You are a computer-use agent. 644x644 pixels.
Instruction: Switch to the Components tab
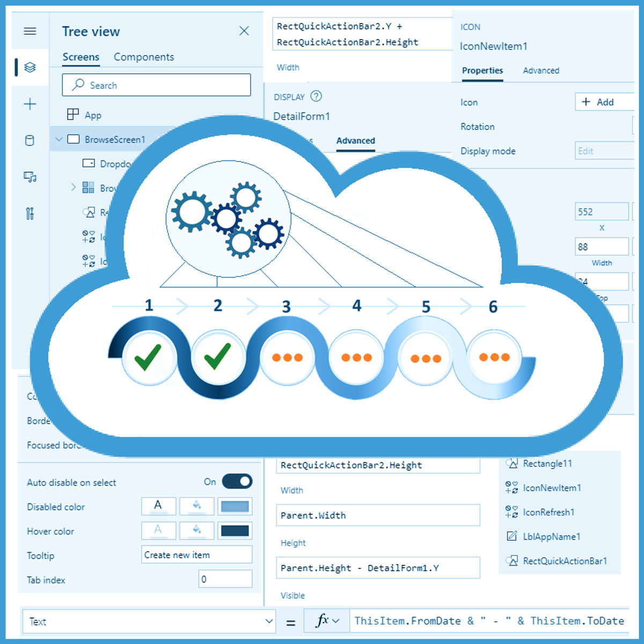point(144,57)
